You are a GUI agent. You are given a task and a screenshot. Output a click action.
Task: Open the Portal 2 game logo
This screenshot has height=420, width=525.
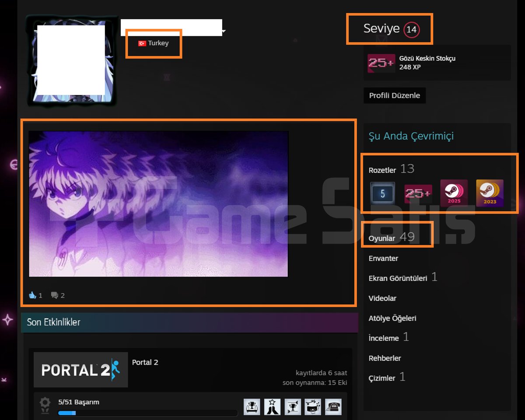(x=81, y=370)
